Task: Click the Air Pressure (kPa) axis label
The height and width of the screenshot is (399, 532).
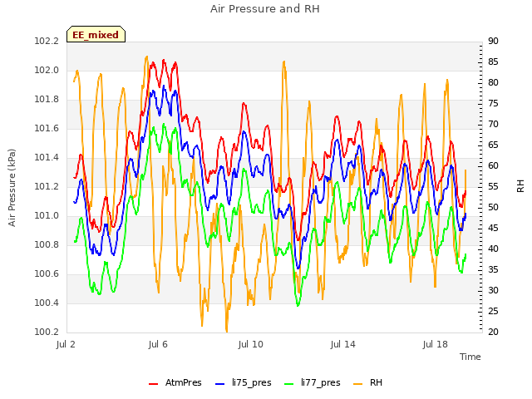Action: [12, 188]
